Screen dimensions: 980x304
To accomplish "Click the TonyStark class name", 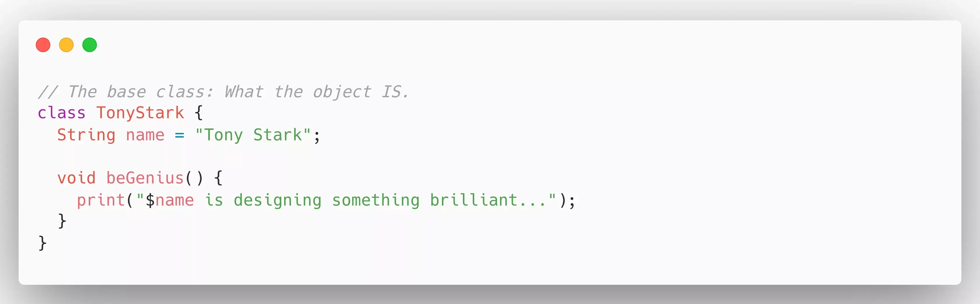I will pyautogui.click(x=140, y=113).
